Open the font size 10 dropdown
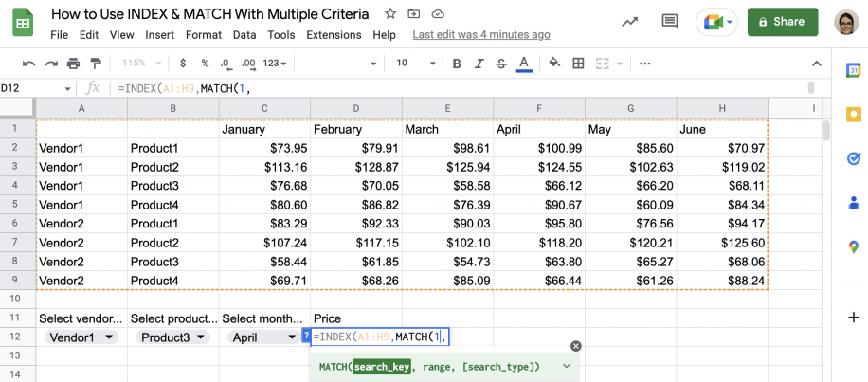 coord(415,64)
